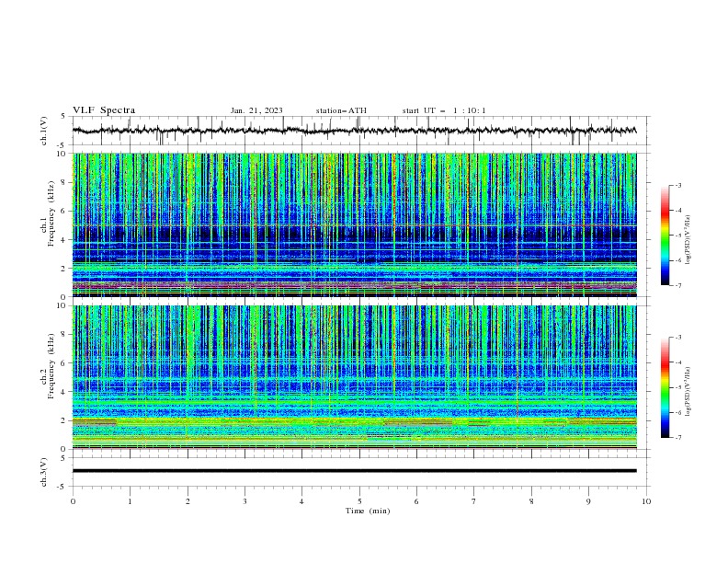Screen dimensions: 728x563
Task: Click the station=ATH label
Action: point(341,110)
